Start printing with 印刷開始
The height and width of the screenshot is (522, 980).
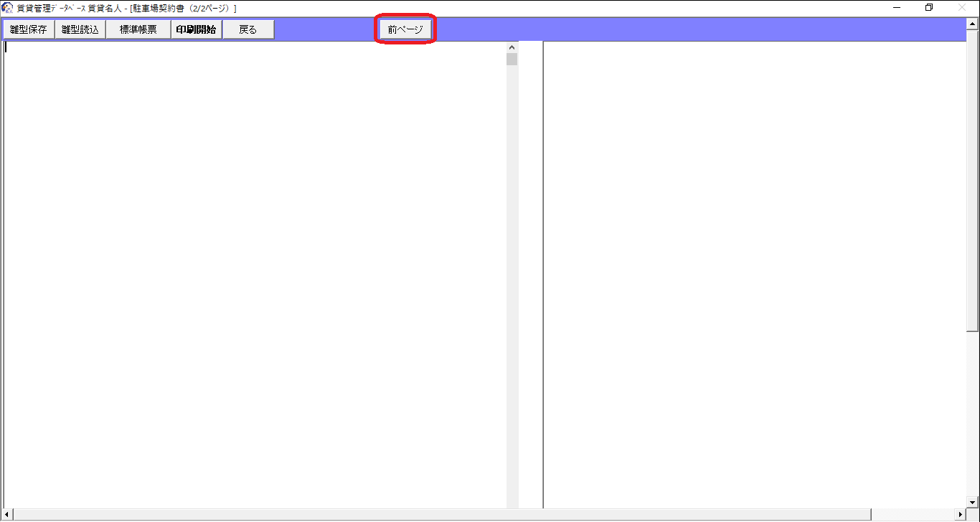tap(196, 29)
